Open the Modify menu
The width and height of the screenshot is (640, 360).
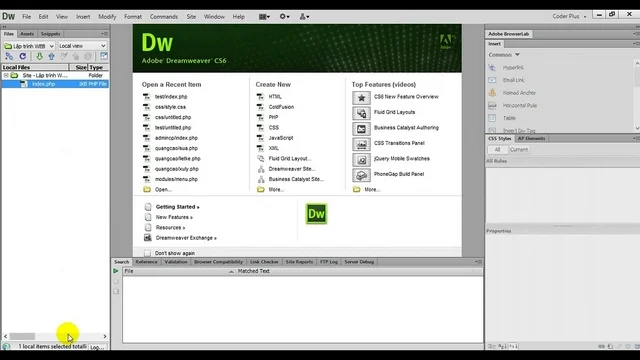[x=107, y=17]
